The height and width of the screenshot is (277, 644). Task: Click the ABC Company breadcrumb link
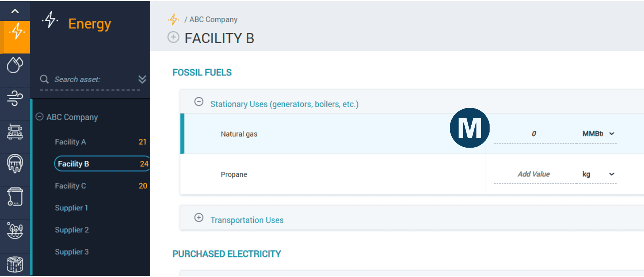(x=213, y=20)
